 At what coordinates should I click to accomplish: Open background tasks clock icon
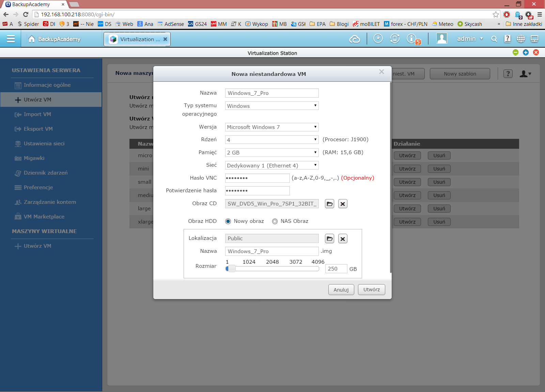[x=378, y=39]
